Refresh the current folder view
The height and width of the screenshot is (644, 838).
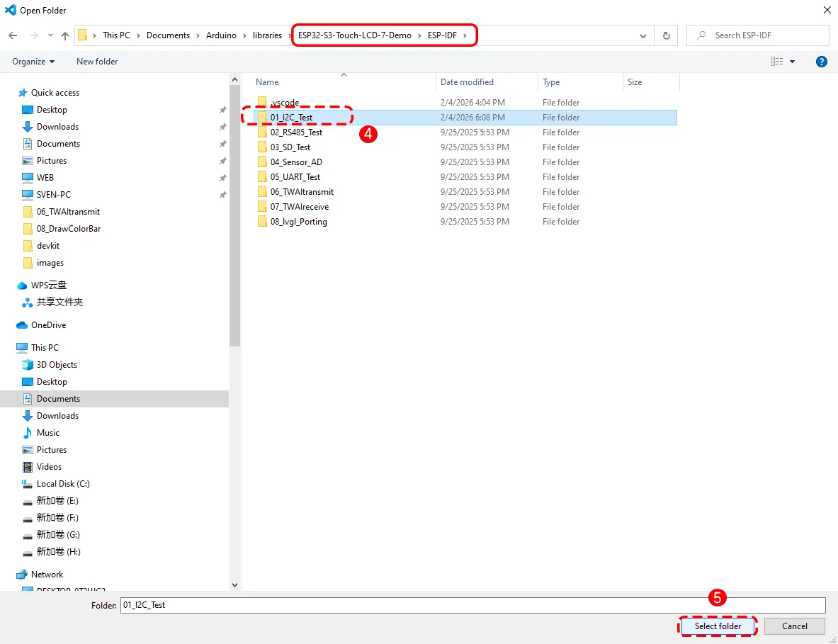point(665,35)
